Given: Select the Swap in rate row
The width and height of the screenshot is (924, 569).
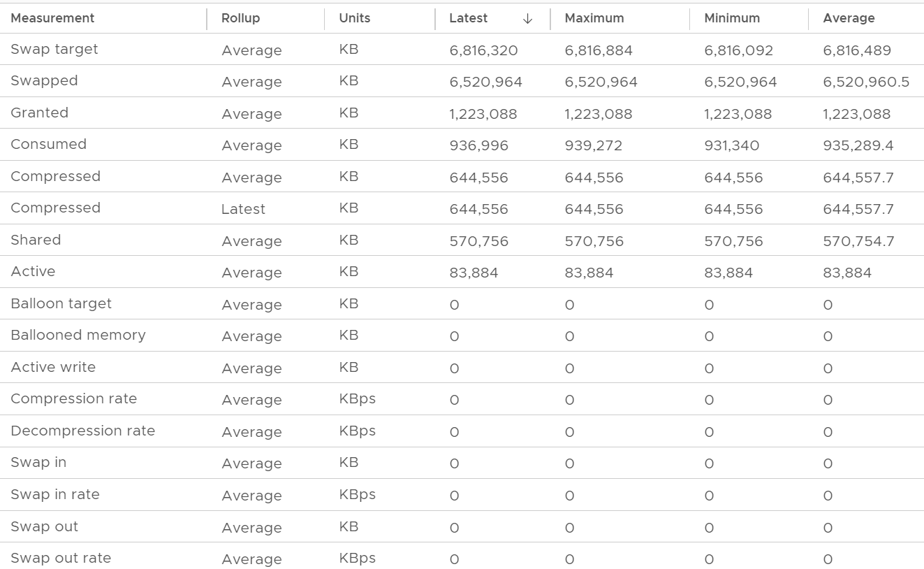Looking at the screenshot, I should pos(462,495).
